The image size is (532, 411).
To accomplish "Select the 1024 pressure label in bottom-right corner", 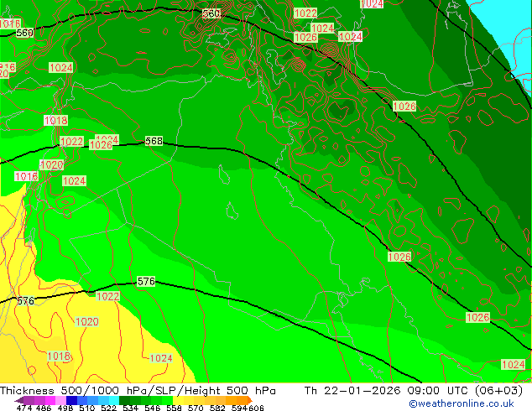I will click(x=513, y=365).
